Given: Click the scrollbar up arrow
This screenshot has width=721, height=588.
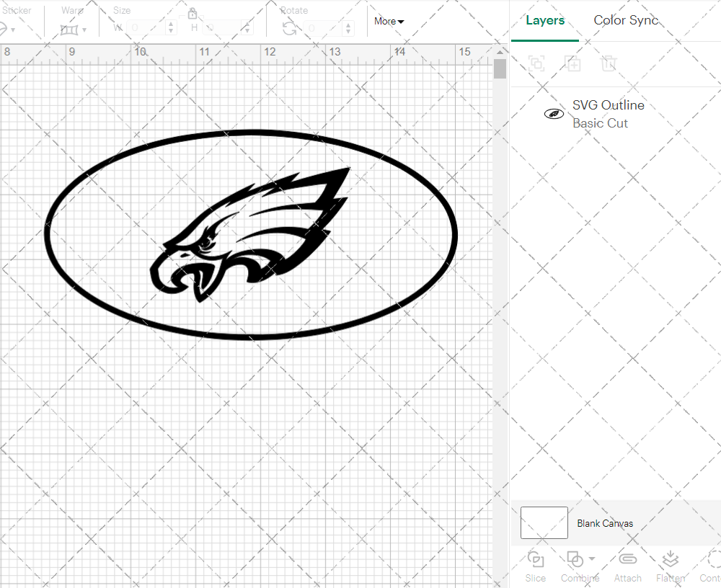Looking at the screenshot, I should pos(500,52).
